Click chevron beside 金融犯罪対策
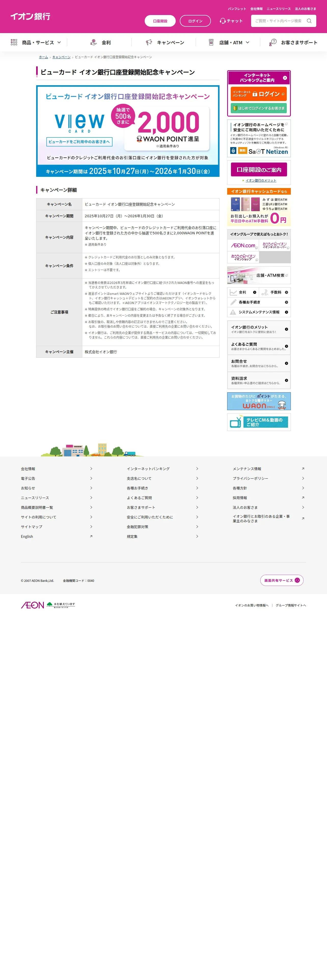 coord(197,527)
